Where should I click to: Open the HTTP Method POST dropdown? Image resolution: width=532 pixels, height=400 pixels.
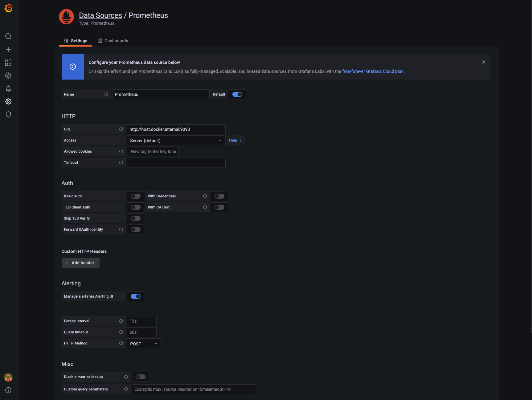coord(144,344)
